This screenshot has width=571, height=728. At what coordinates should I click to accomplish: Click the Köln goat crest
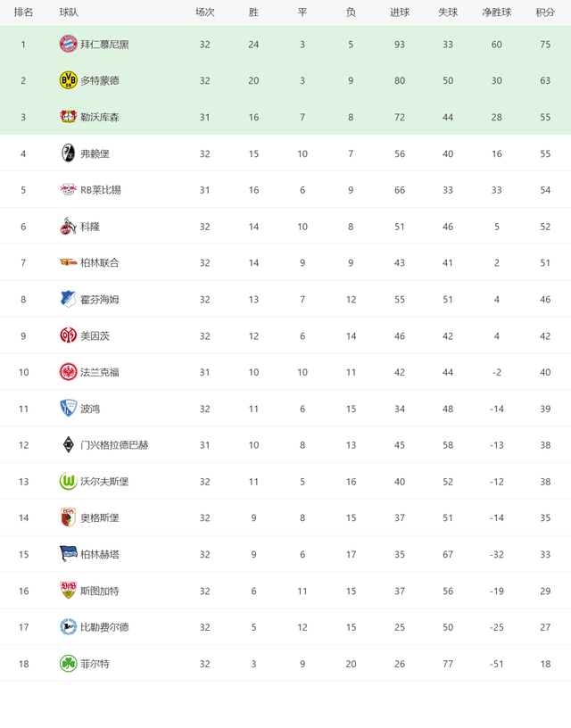68,226
